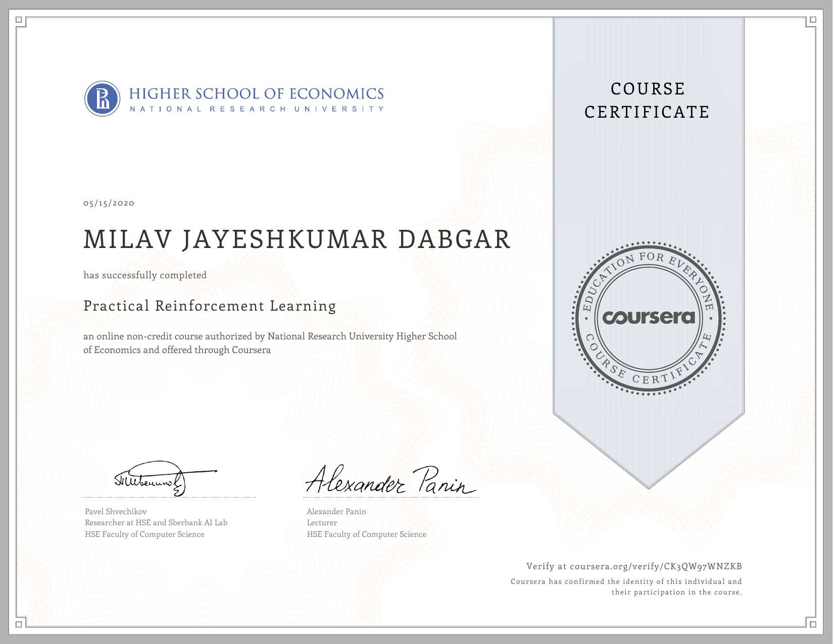Click the Alexander Panin printed name
The image size is (834, 644).
click(x=336, y=511)
